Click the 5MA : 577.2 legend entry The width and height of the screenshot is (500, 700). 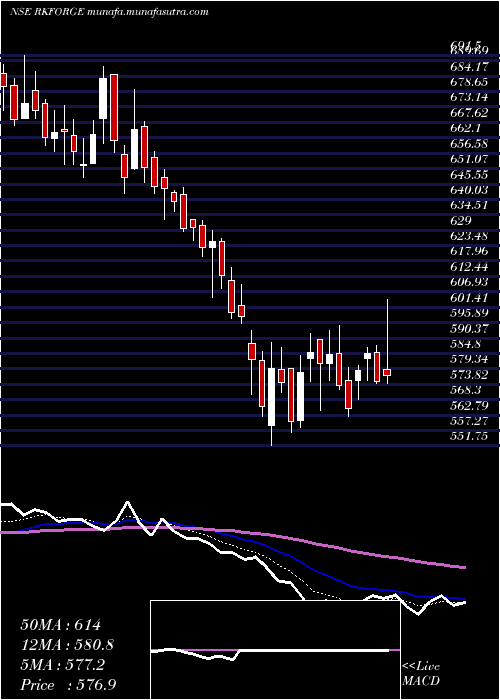click(x=62, y=665)
